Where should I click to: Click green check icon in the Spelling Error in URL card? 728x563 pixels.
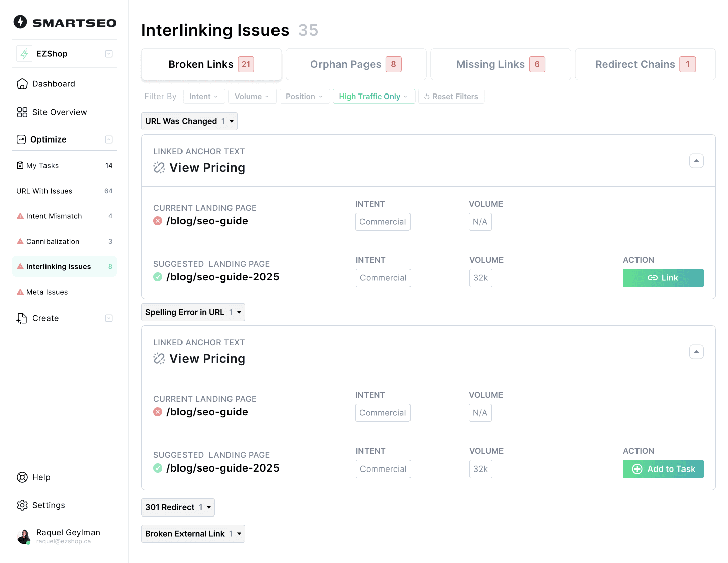pos(158,468)
